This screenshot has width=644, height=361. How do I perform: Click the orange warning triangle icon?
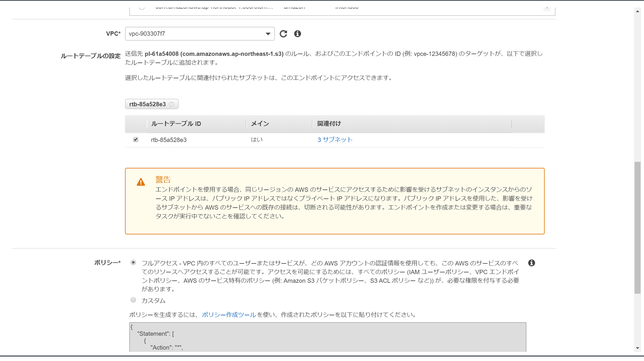point(141,182)
